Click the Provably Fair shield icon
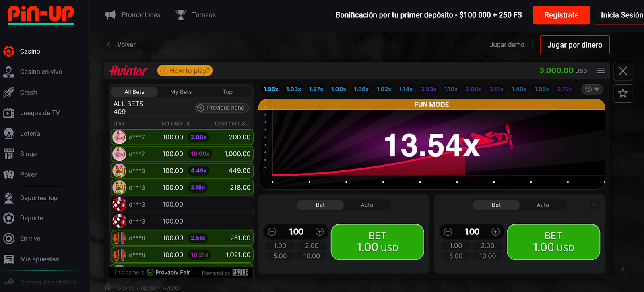This screenshot has height=292, width=644. [150, 273]
